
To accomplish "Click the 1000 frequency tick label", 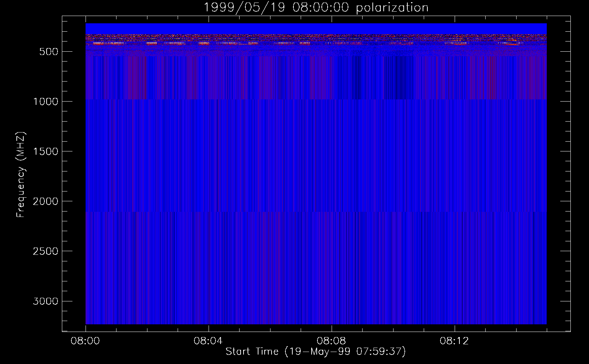I will [46, 102].
